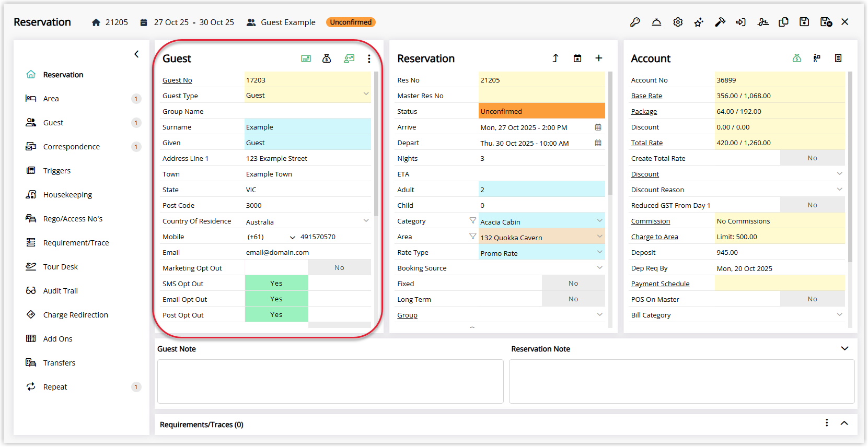Click the guest card icon in Guest panel
This screenshot has height=447, width=868.
click(306, 58)
